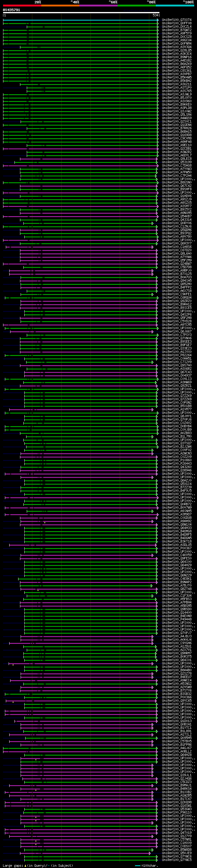Click hit label UniRef100_C7DAG8

pos(177,165)
